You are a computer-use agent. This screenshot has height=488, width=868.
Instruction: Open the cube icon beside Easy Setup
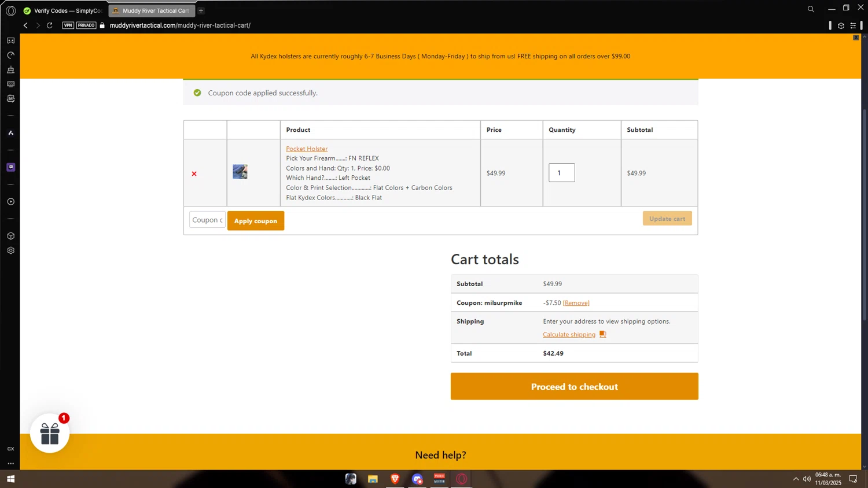point(841,25)
